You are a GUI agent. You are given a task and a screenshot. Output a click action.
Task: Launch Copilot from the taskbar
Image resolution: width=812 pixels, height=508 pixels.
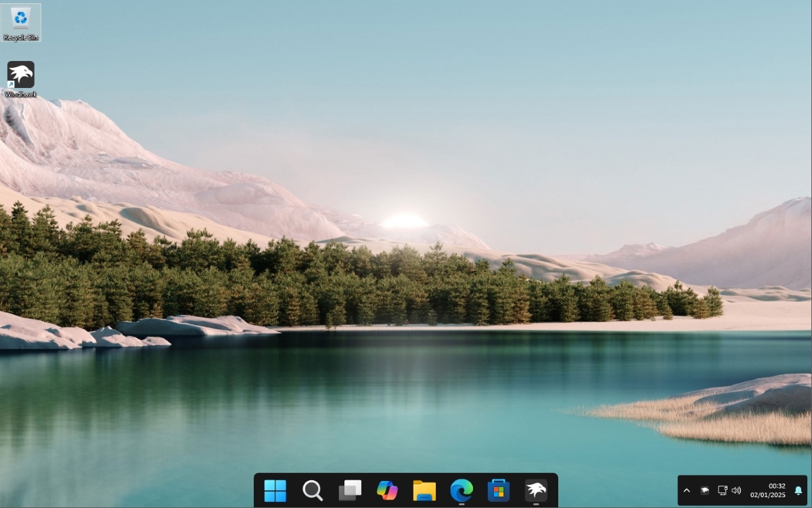coord(387,490)
